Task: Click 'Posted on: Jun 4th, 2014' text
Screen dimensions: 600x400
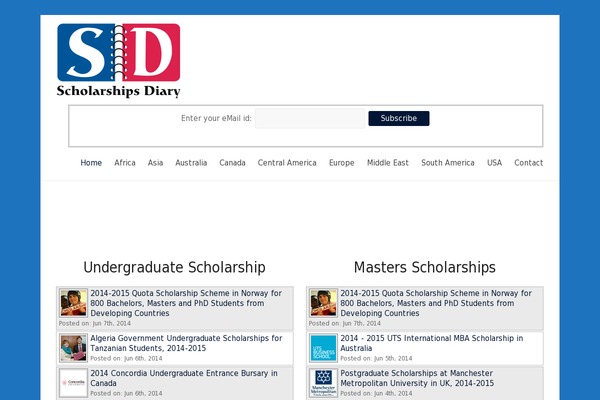Action: point(376,393)
